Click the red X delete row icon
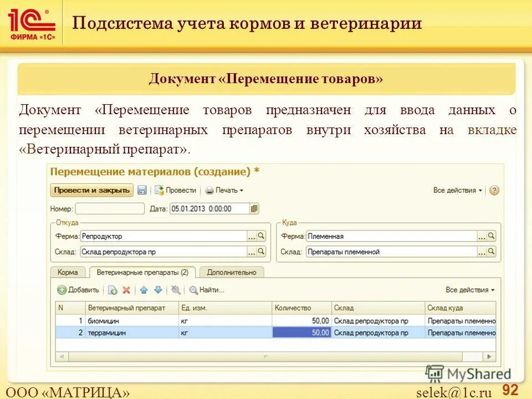The image size is (532, 399). coord(126,289)
